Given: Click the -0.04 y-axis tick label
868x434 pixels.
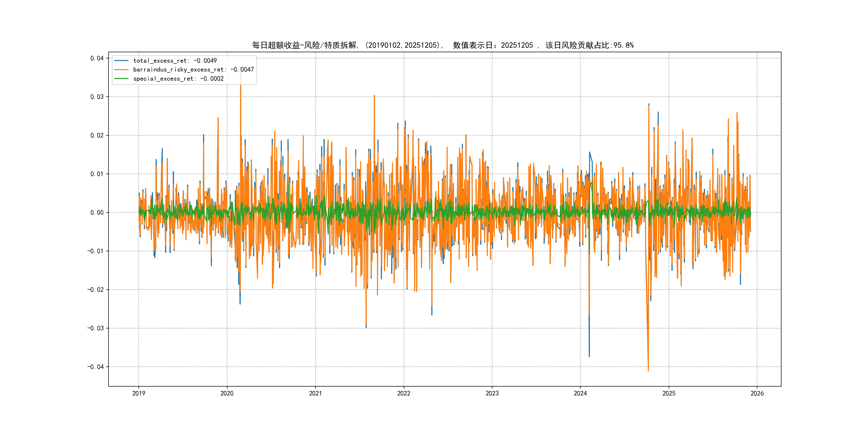Looking at the screenshot, I should (x=95, y=366).
